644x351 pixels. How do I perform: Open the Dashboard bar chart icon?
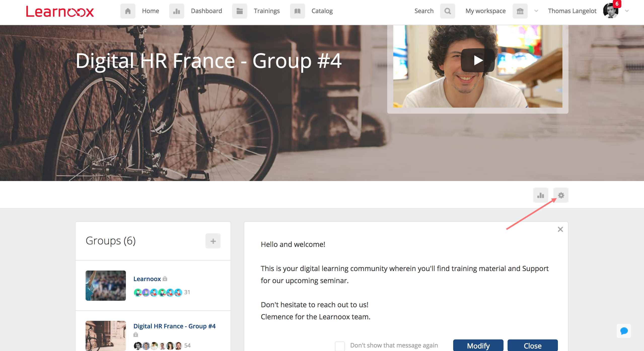[x=176, y=11]
